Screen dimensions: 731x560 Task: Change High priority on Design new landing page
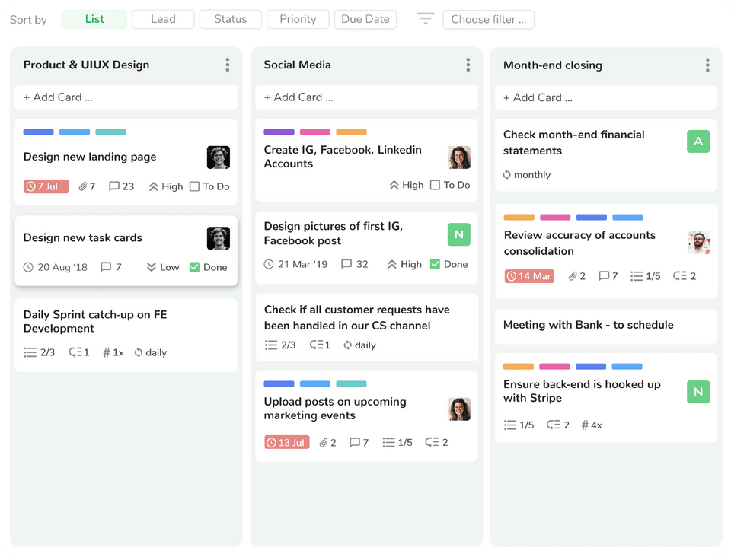[166, 186]
